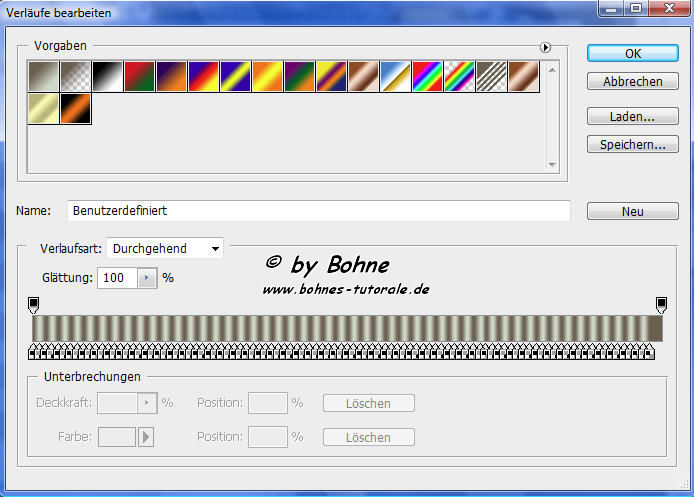
Task: Click the Laden... button
Action: [x=632, y=116]
